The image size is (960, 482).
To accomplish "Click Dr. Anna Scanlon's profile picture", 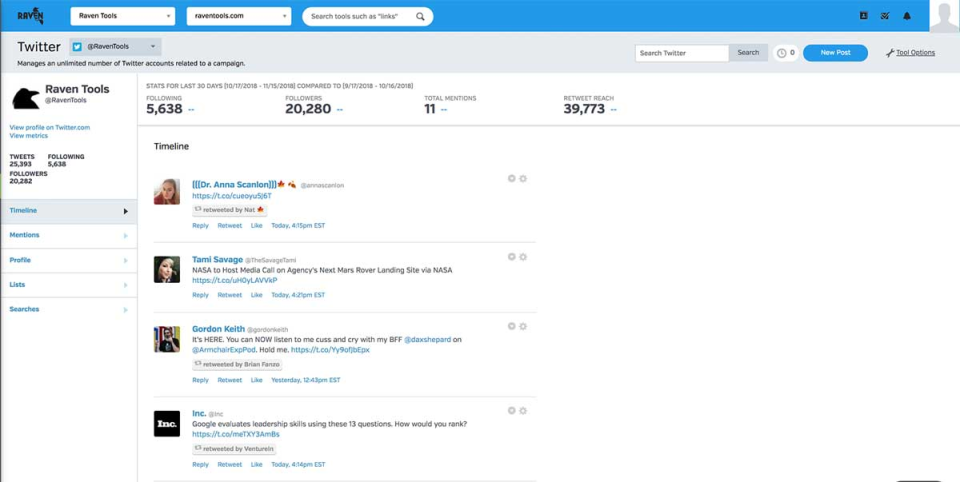I will 167,192.
